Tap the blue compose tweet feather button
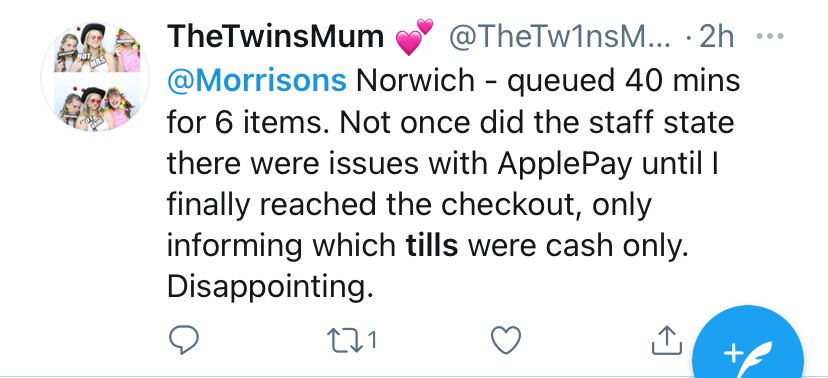Image resolution: width=828 pixels, height=378 pixels. pyautogui.click(x=748, y=349)
